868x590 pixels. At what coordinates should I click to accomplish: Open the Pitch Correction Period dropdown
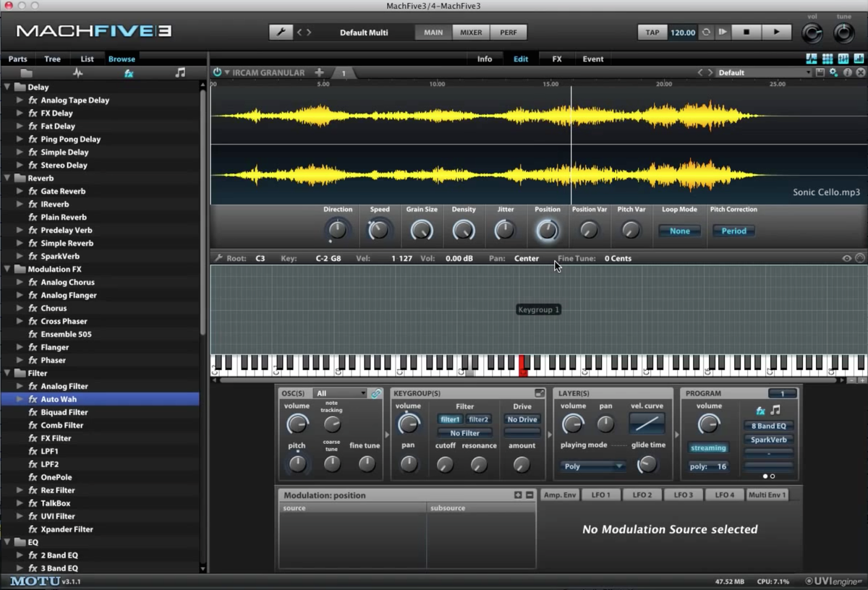tap(733, 231)
